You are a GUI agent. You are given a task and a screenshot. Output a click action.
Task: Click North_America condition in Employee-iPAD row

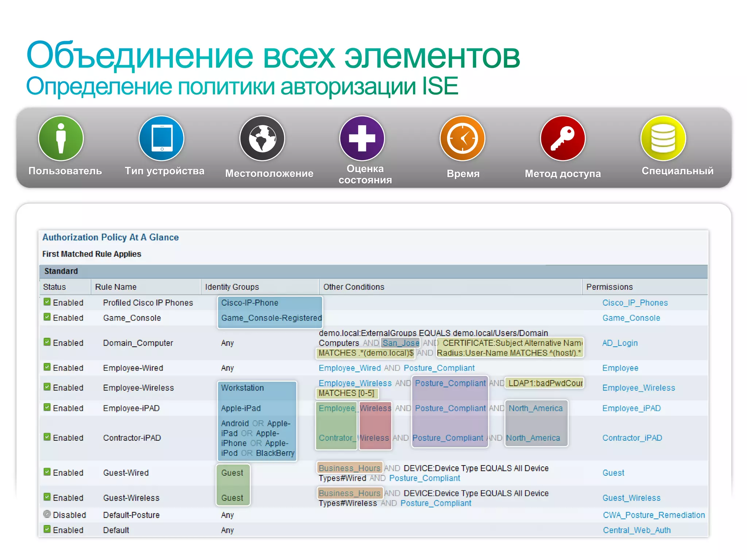(535, 408)
